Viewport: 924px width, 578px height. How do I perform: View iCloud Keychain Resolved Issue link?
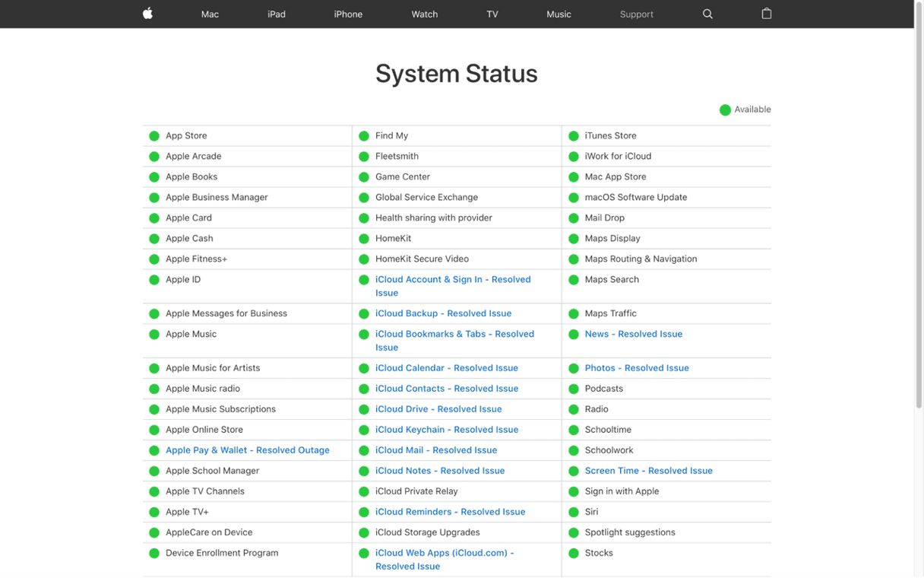pos(446,430)
